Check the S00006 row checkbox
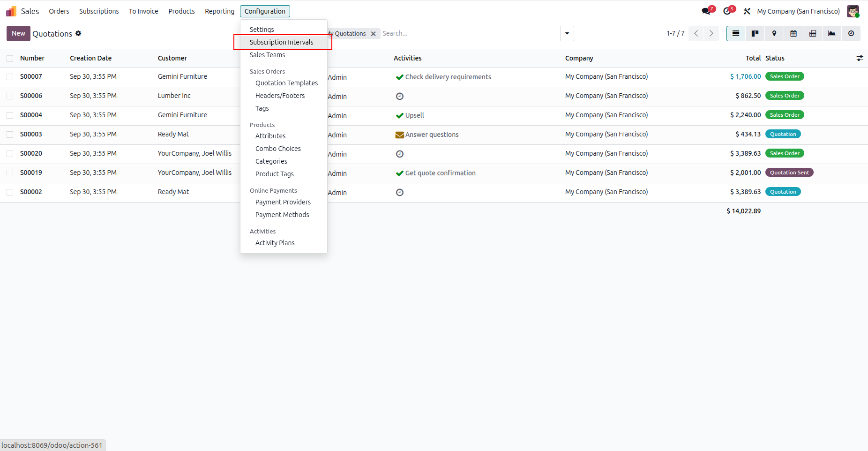This screenshot has width=868, height=451. pyautogui.click(x=10, y=96)
